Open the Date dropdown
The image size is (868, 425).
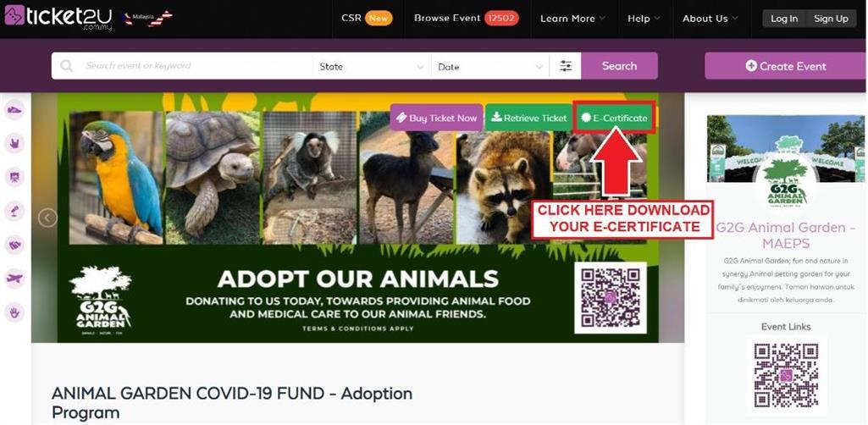490,66
